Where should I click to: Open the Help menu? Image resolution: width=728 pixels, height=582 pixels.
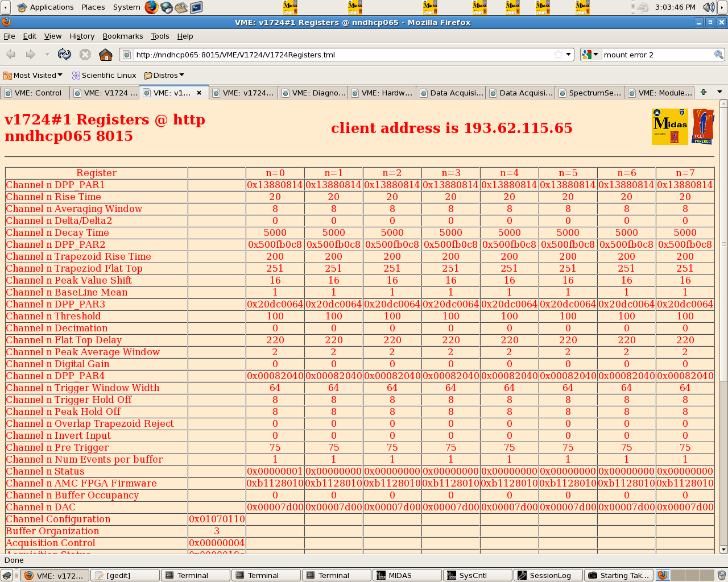(x=185, y=36)
